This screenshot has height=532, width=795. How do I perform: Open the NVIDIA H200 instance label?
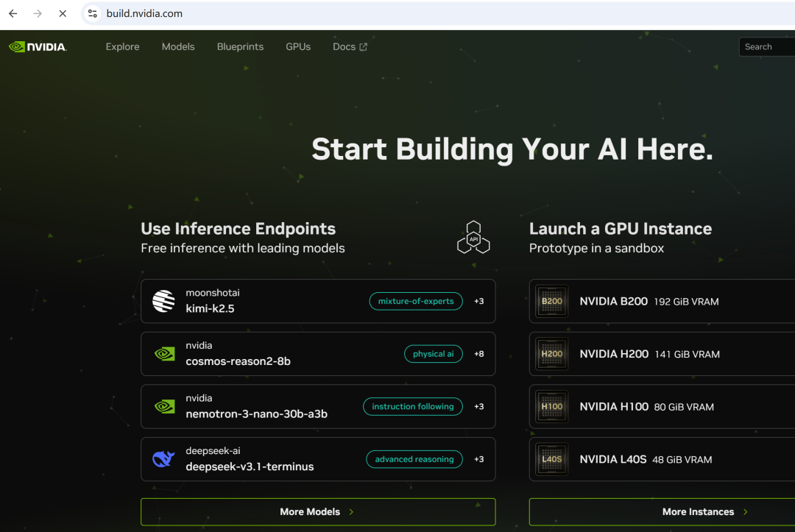pyautogui.click(x=614, y=354)
